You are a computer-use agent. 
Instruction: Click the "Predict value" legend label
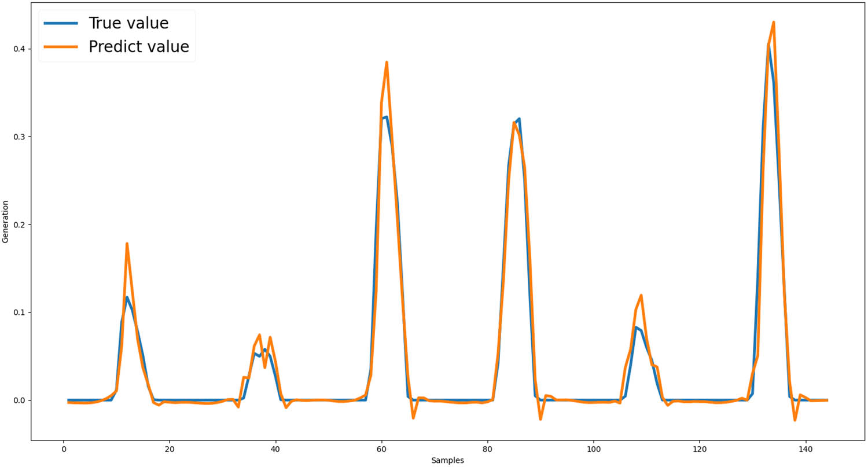(138, 47)
